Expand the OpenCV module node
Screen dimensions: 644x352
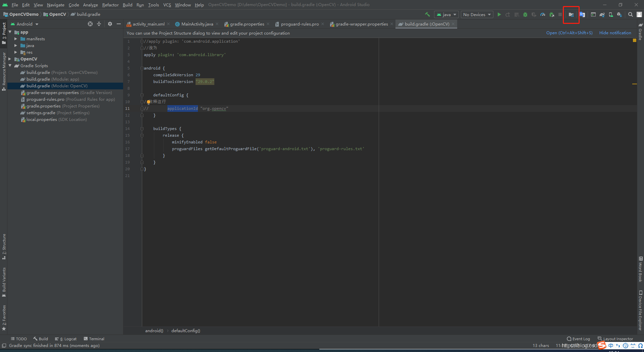(10, 59)
